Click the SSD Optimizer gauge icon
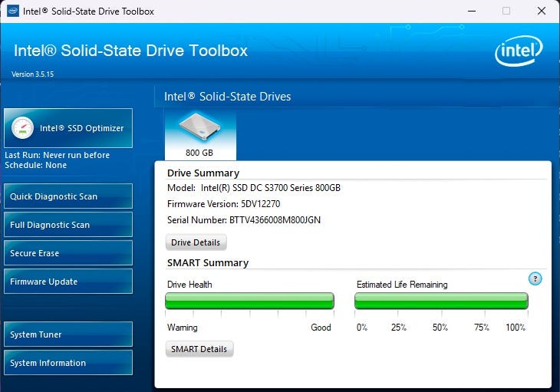The height and width of the screenshot is (392, 560). tap(22, 128)
